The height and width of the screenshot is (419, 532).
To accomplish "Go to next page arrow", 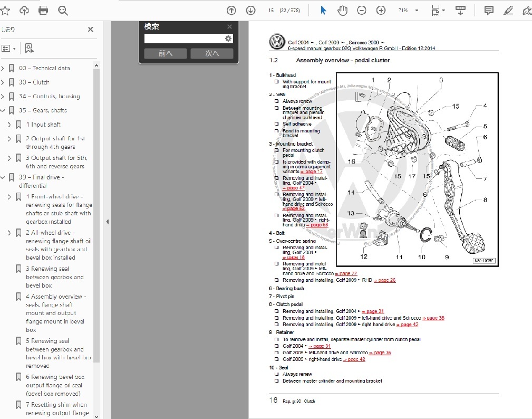I will coord(251,11).
